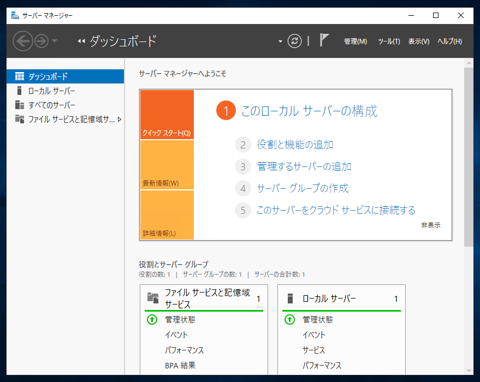Click the file services icon in sidebar
Screen dimensions: 480x382
coord(19,119)
